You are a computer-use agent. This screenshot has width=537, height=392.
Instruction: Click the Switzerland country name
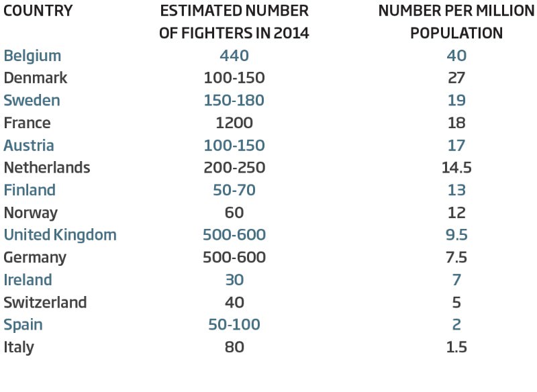click(45, 302)
